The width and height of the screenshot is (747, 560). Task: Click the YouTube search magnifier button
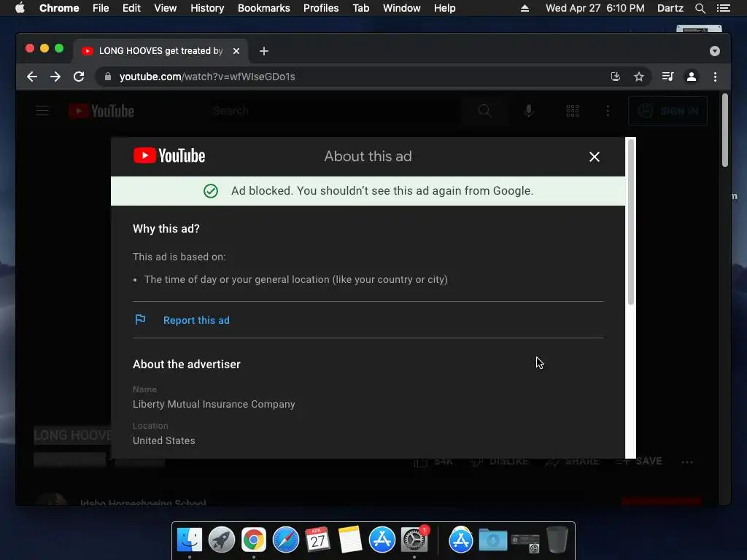pyautogui.click(x=484, y=111)
